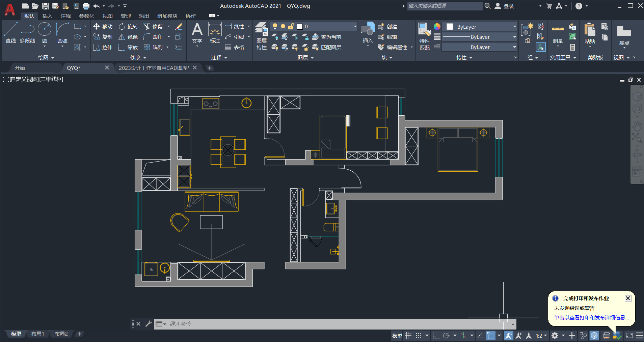
Task: Click the Plot/Print icon in quick access toolbar
Action: coord(86,6)
